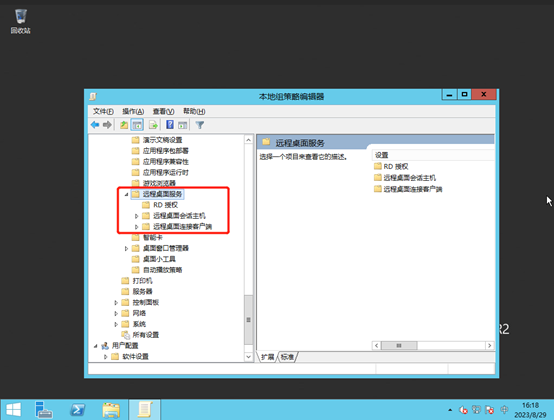Click the 设置 column header
The image size is (554, 420).
[433, 155]
